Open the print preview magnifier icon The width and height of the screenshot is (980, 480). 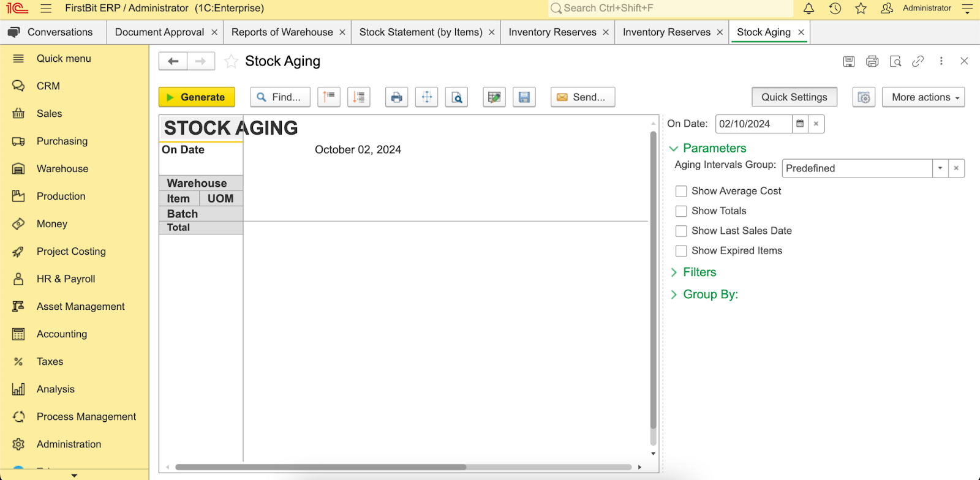pyautogui.click(x=457, y=97)
